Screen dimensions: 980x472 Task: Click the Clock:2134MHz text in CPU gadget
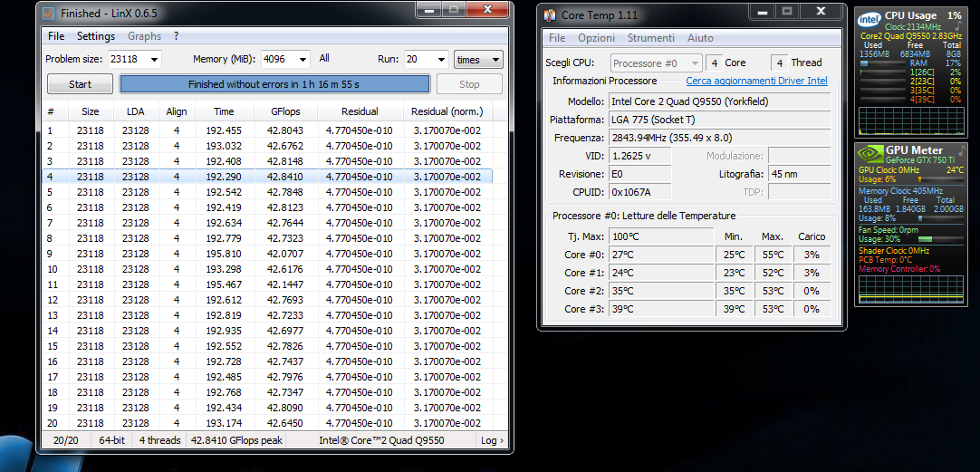coord(912,27)
